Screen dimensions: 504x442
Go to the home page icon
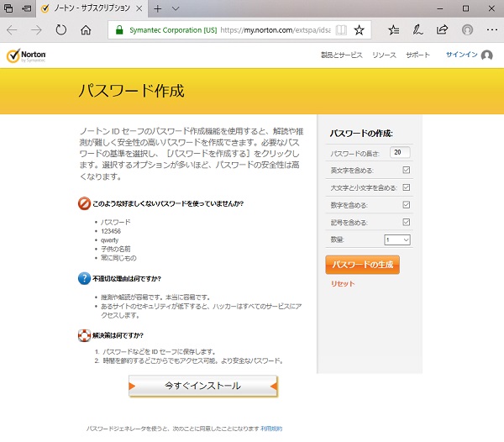tap(86, 30)
